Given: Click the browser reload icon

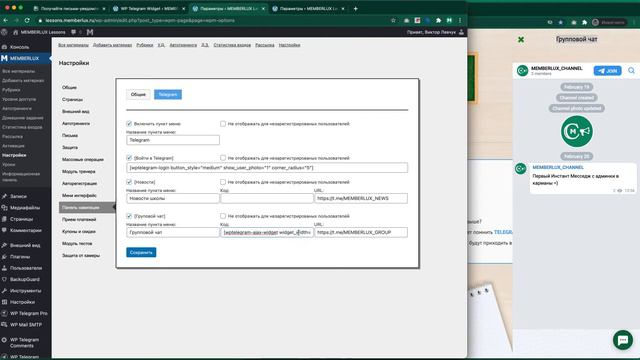Looking at the screenshot, I should point(27,20).
